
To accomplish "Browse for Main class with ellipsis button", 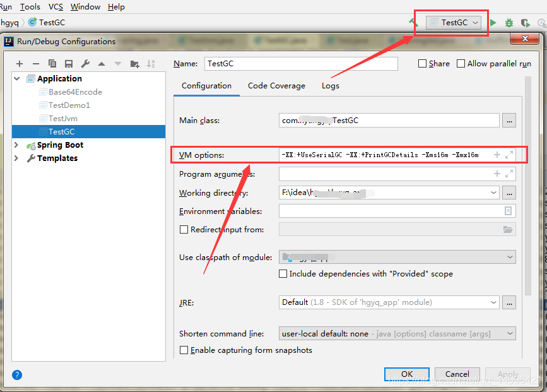I will (x=509, y=121).
